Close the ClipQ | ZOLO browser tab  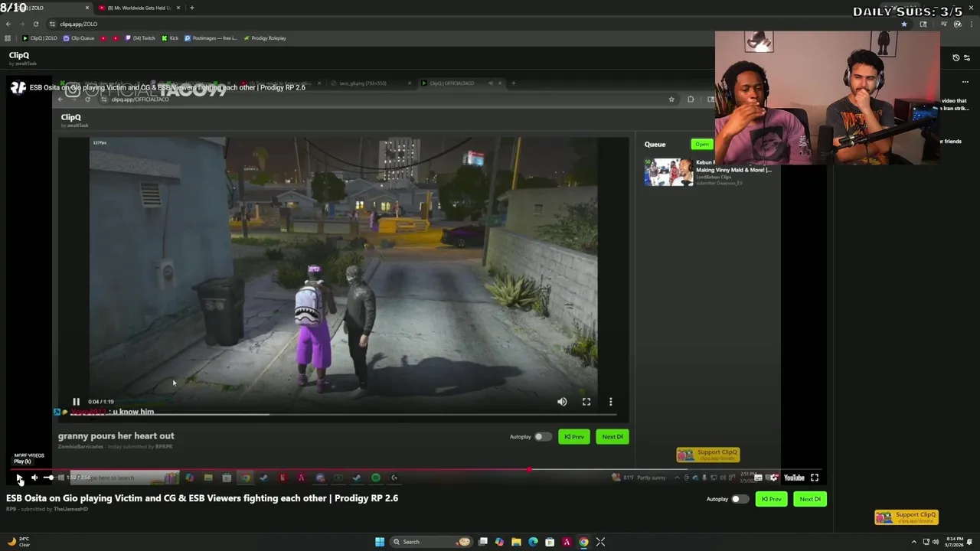tap(87, 8)
